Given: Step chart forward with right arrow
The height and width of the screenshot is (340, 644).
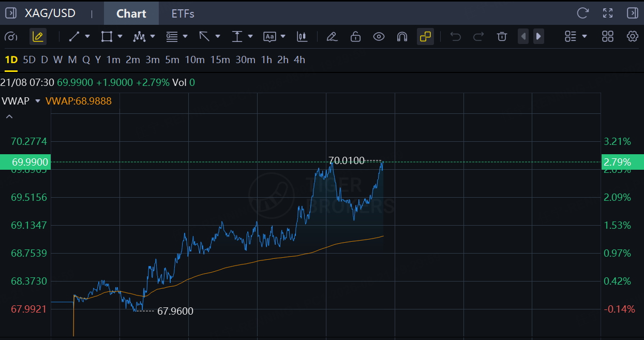Looking at the screenshot, I should tap(538, 36).
